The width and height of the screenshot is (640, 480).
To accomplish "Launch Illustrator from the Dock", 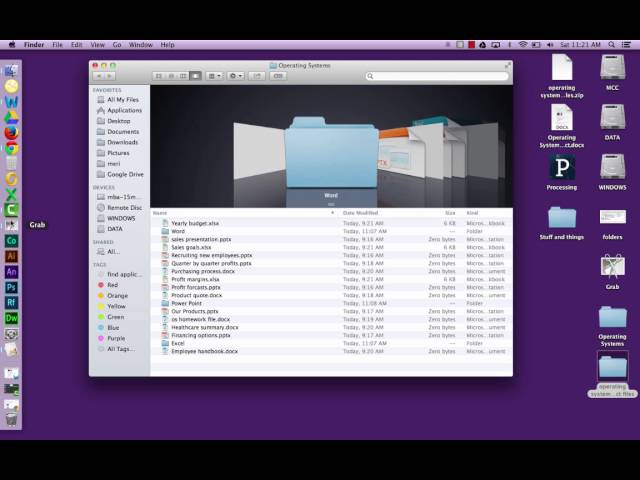I will click(x=11, y=256).
